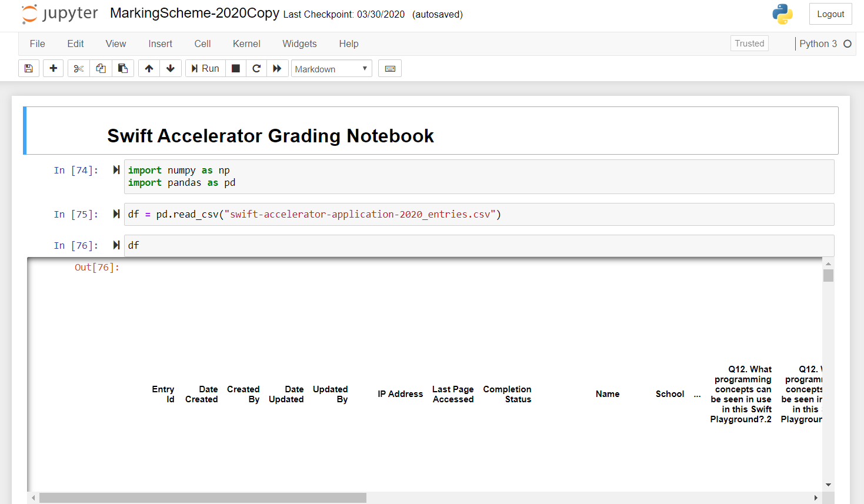Click the horizontal scrollbar left arrow
This screenshot has width=864, height=504.
coord(34,498)
